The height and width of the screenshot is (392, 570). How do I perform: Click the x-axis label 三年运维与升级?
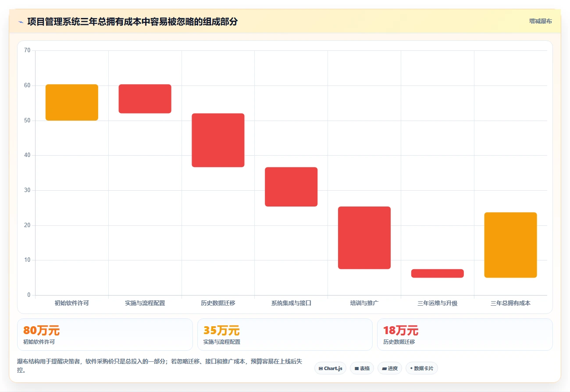[x=438, y=303]
